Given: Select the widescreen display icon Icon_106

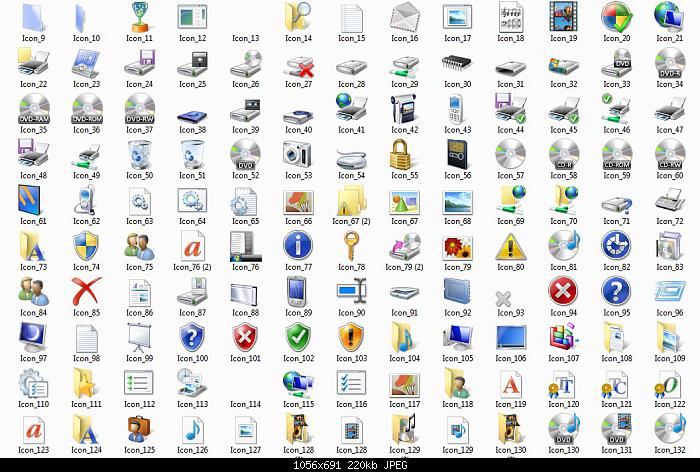Looking at the screenshot, I should pyautogui.click(x=511, y=337).
